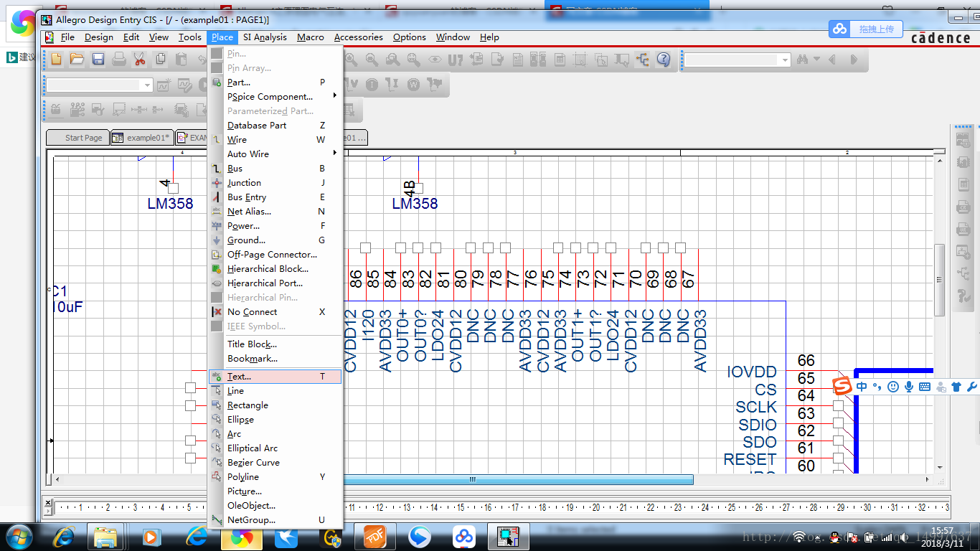This screenshot has height=551, width=980.
Task: Click the smiley emoji icon on Sogou bar
Action: pos(893,387)
